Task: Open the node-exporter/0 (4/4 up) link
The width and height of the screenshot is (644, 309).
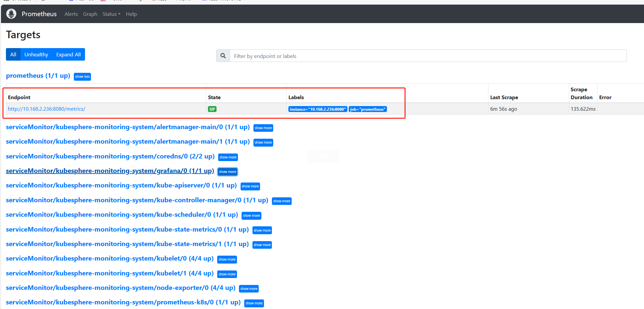Action: point(121,288)
